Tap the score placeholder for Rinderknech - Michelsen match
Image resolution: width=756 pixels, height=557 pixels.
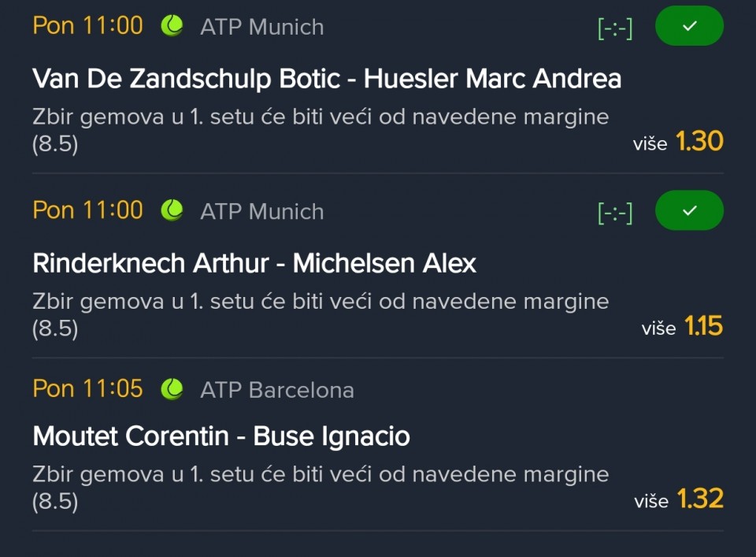[x=615, y=212]
